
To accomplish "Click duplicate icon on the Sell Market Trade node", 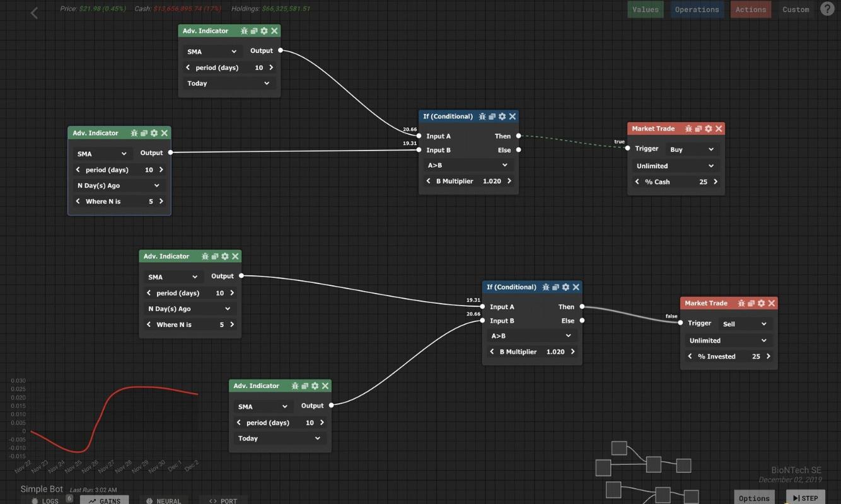I will [751, 303].
